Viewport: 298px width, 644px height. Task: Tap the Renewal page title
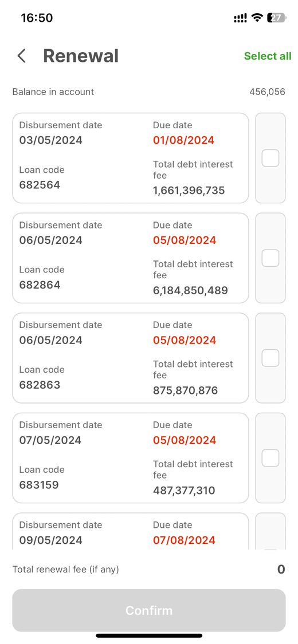tap(81, 56)
